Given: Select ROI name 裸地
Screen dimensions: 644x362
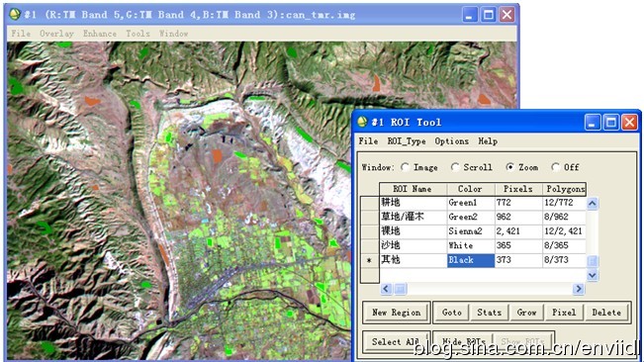Looking at the screenshot, I should click(x=414, y=231).
